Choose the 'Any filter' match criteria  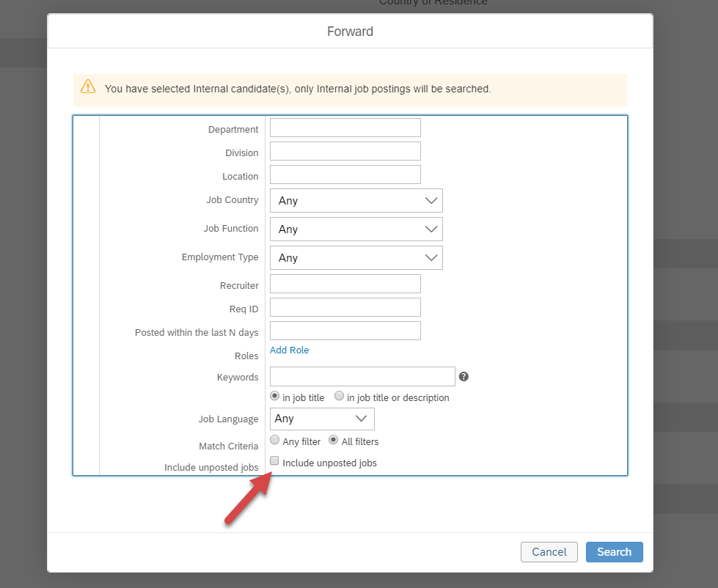click(275, 440)
